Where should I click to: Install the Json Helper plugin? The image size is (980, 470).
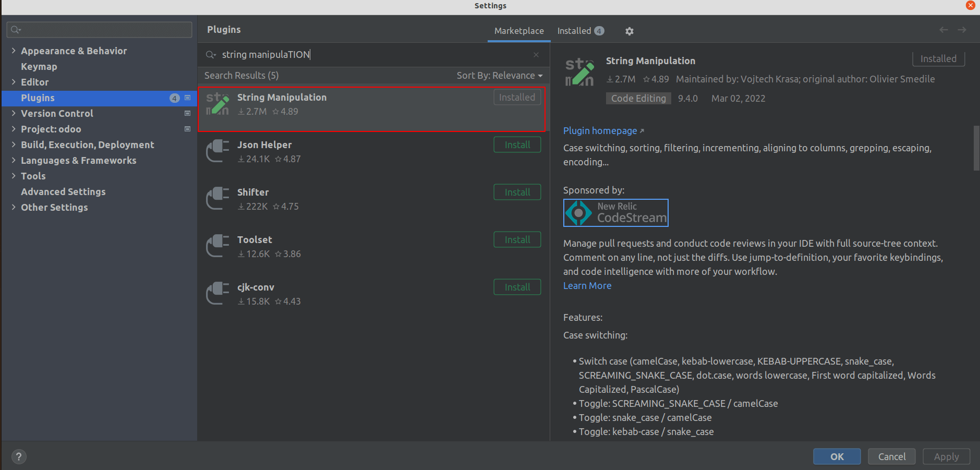(517, 144)
